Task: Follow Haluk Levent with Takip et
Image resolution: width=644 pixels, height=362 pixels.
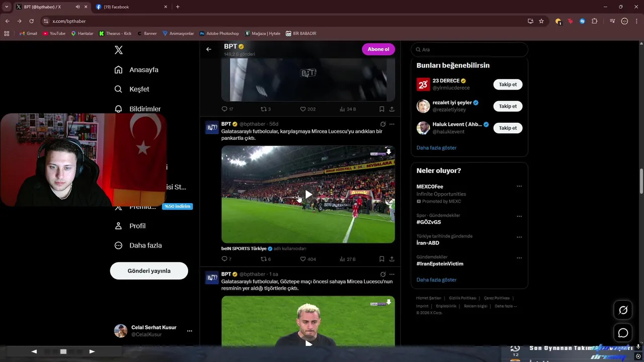Action: pyautogui.click(x=508, y=128)
